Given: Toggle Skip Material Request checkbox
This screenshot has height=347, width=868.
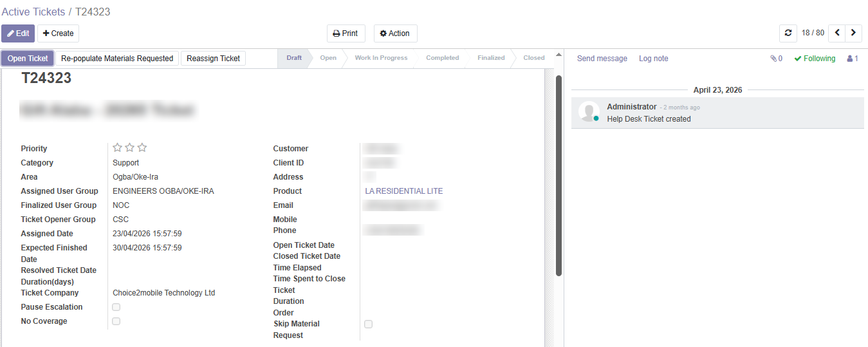Looking at the screenshot, I should coord(369,324).
